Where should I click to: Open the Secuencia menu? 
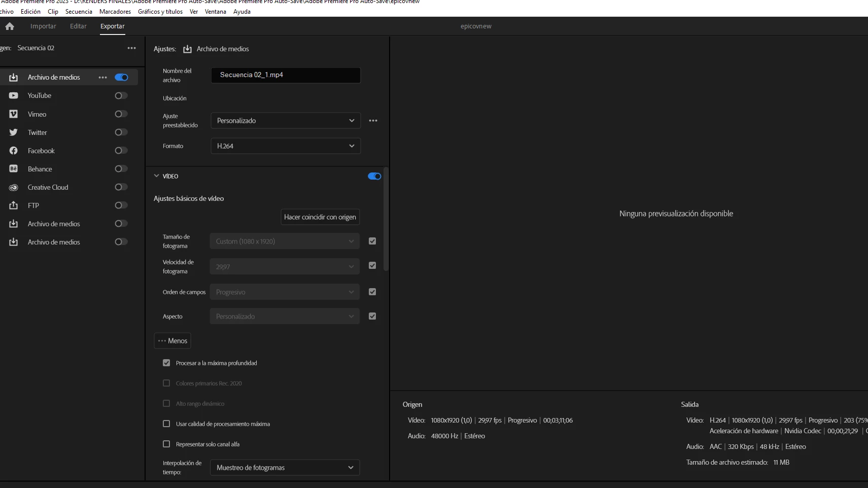click(x=79, y=12)
